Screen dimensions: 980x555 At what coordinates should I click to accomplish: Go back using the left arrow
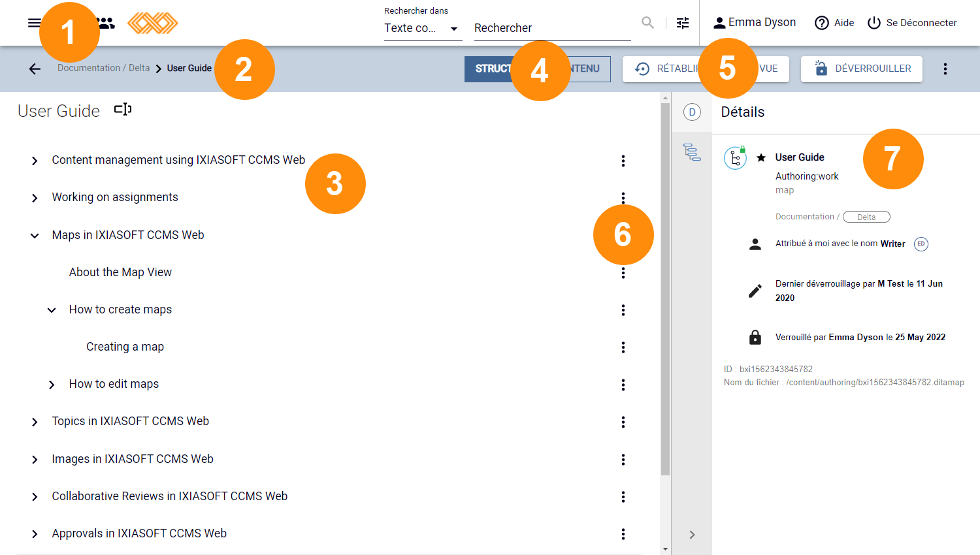(35, 69)
